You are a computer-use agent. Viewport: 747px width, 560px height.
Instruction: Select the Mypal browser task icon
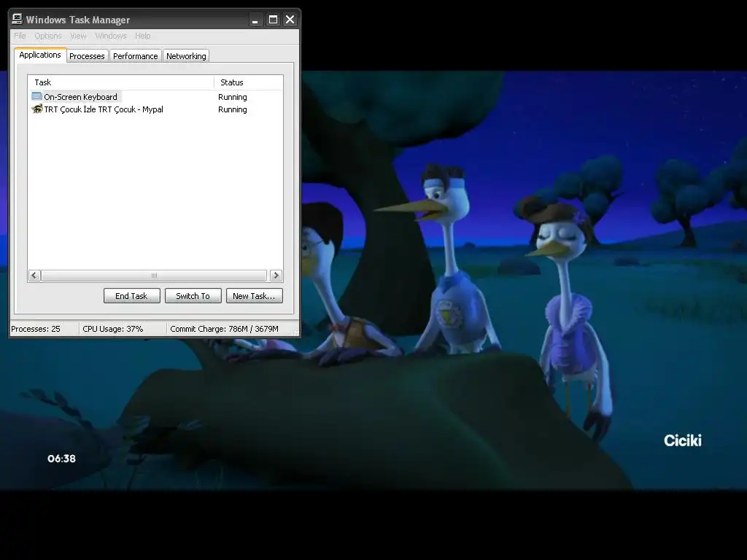point(36,109)
